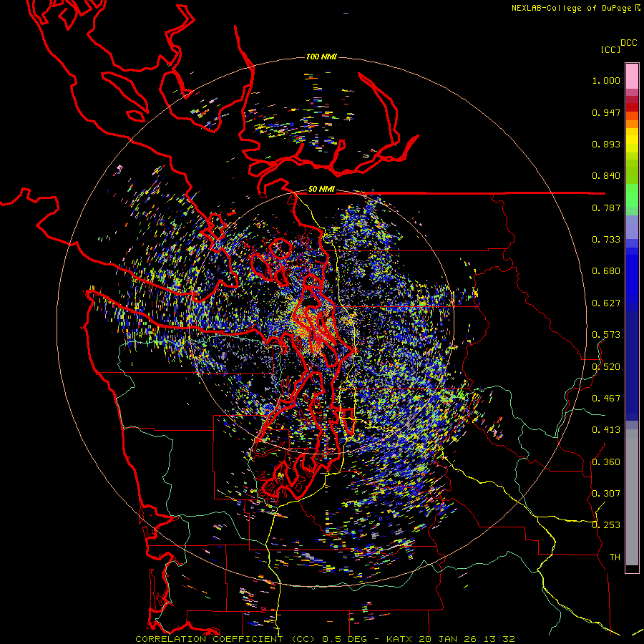Click the 50 NMI range ring label
644x644 pixels.
[x=321, y=190]
